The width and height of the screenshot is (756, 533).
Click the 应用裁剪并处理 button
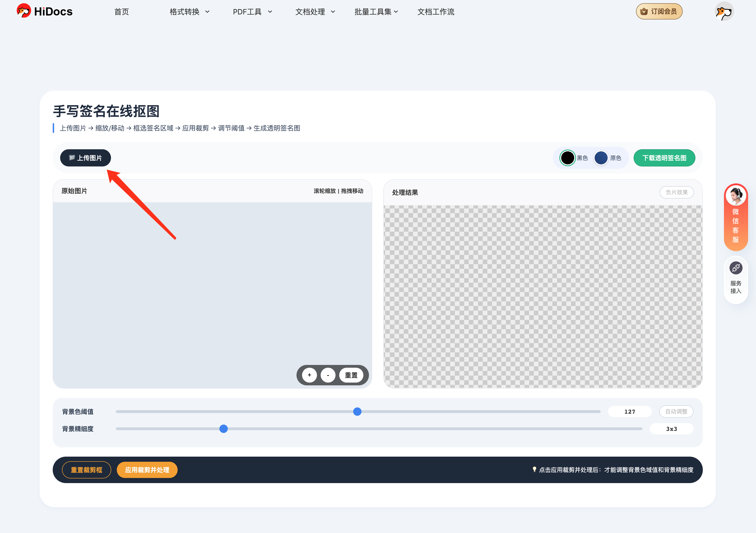(x=147, y=470)
